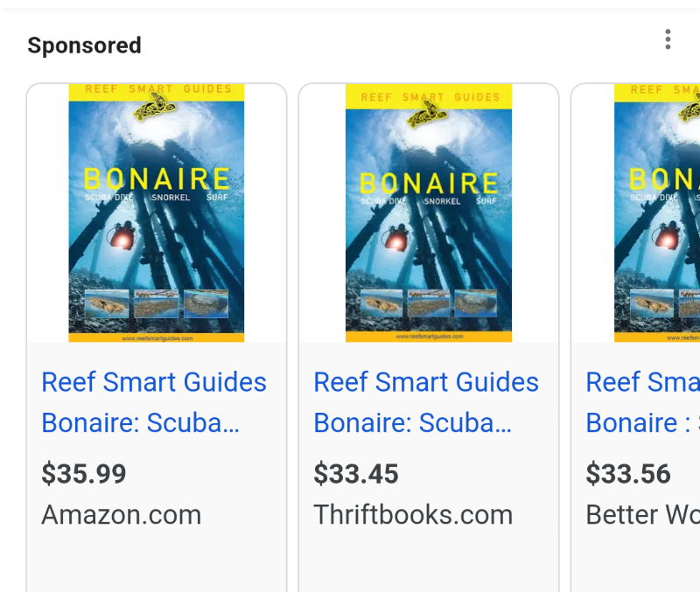
Task: Click the scuba diver on the first cover
Action: [x=122, y=236]
